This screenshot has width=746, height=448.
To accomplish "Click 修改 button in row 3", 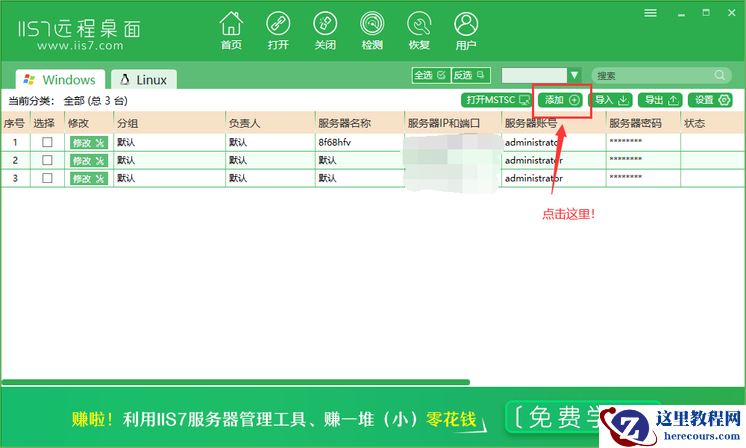I will pos(88,178).
